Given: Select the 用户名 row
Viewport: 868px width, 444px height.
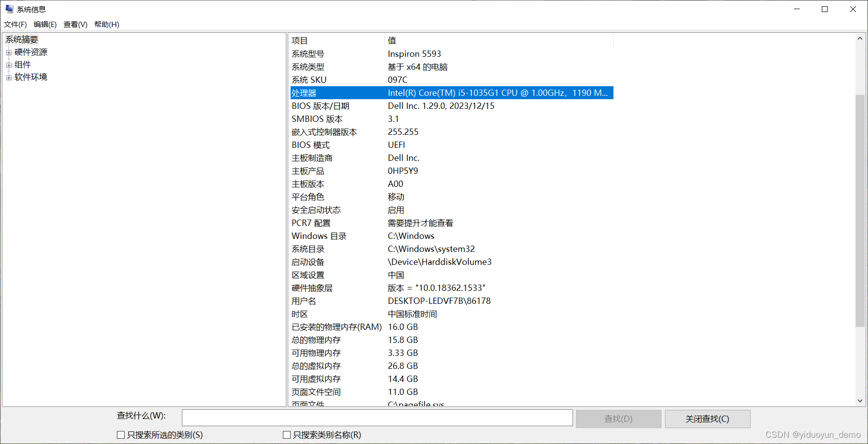Looking at the screenshot, I should pyautogui.click(x=452, y=301).
